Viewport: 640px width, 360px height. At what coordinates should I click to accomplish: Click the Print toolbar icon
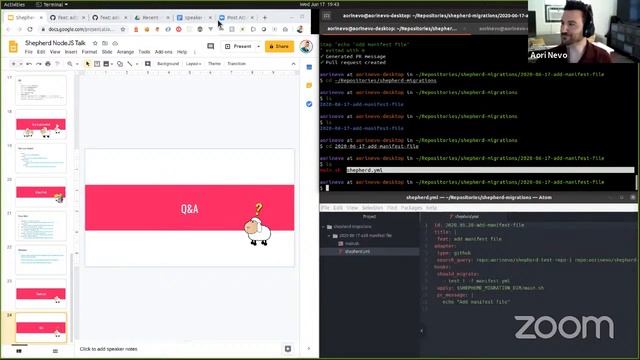pyautogui.click(x=48, y=64)
